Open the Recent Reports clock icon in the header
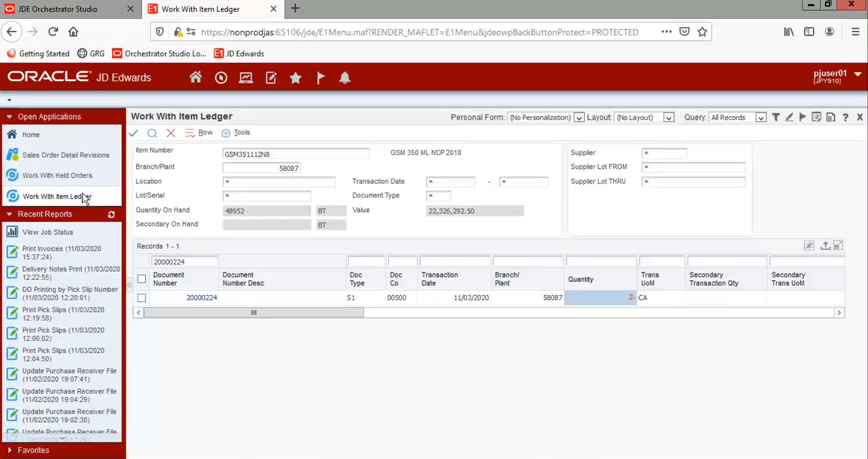The image size is (868, 459). coord(221,78)
